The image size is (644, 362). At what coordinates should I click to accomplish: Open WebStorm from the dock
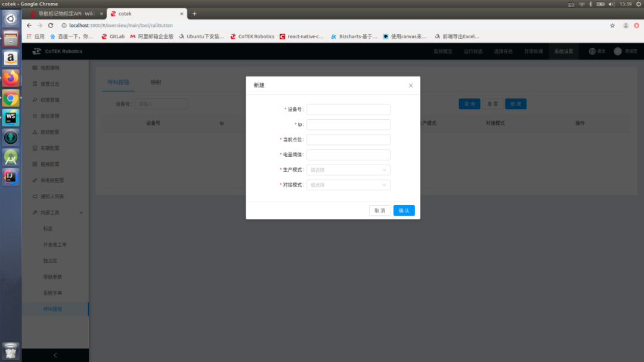coord(11,117)
